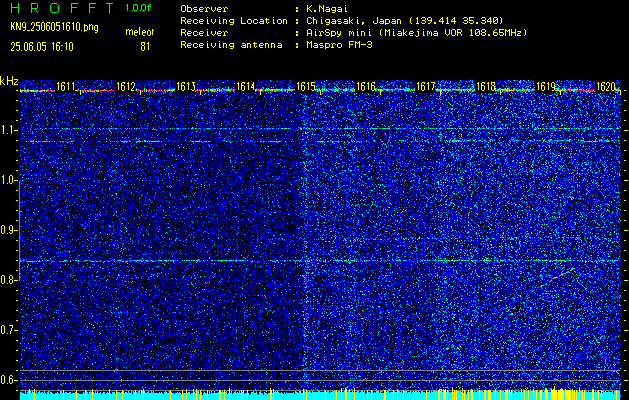Click the 1.0 frequency axis label
The width and height of the screenshot is (629, 400).
pyautogui.click(x=9, y=180)
